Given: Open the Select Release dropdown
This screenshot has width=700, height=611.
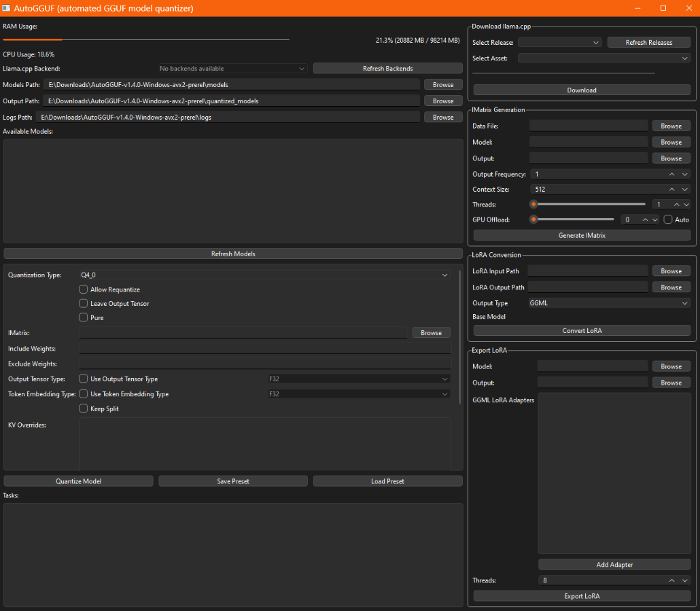Looking at the screenshot, I should pos(560,42).
